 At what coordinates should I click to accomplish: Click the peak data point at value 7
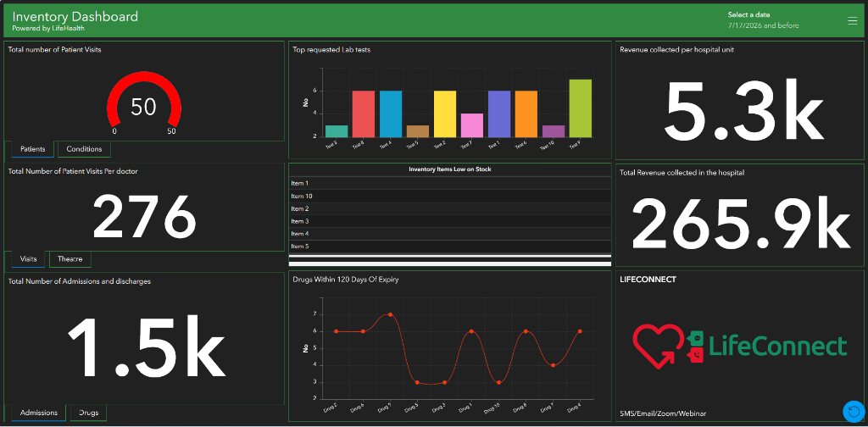390,314
